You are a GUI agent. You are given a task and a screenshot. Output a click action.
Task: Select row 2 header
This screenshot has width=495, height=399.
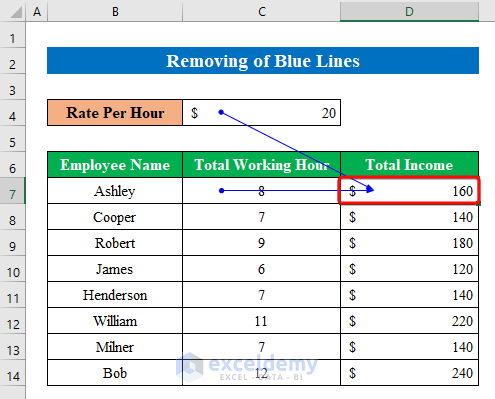pyautogui.click(x=12, y=61)
